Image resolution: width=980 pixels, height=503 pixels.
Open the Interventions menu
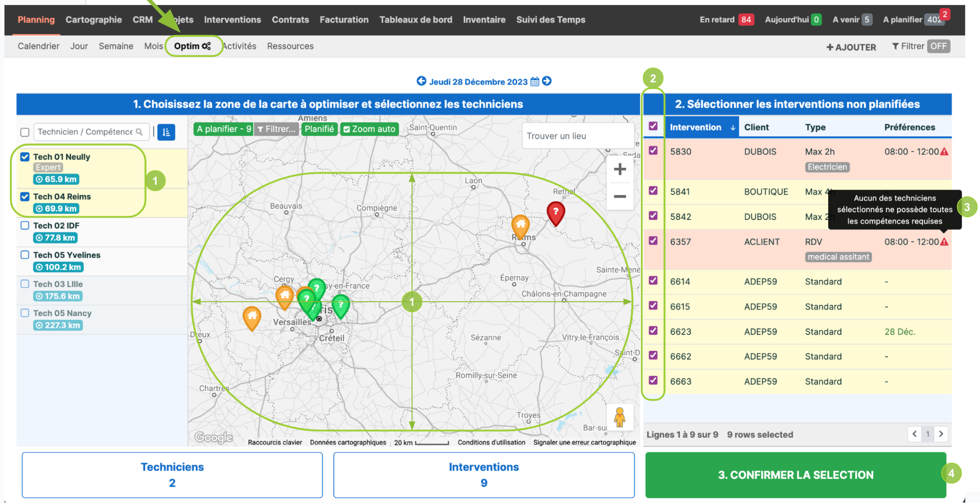pos(232,20)
